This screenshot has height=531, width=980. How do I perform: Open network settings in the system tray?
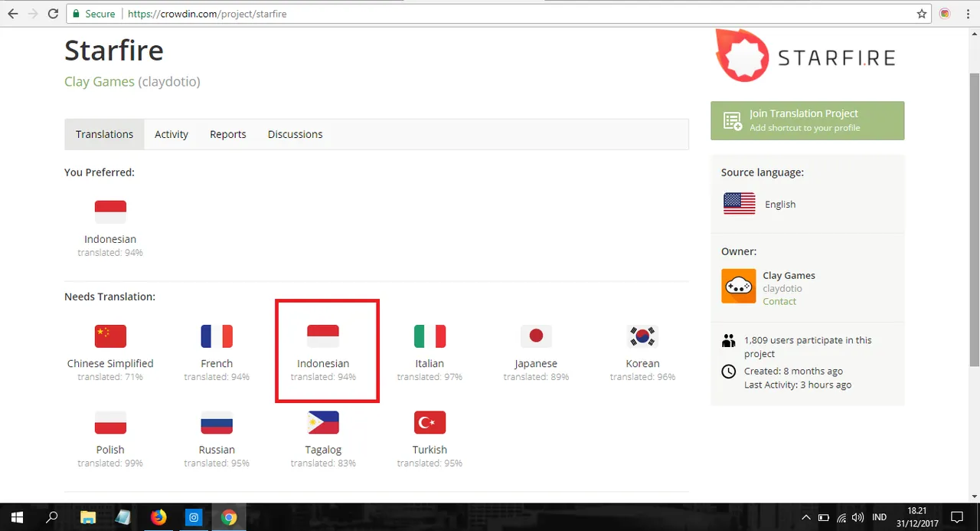841,517
